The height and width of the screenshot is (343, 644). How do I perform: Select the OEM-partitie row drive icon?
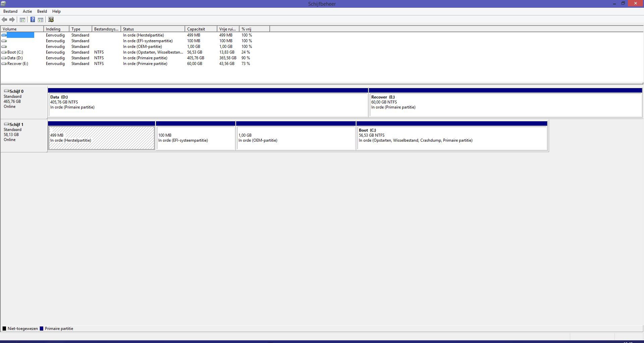[4, 47]
